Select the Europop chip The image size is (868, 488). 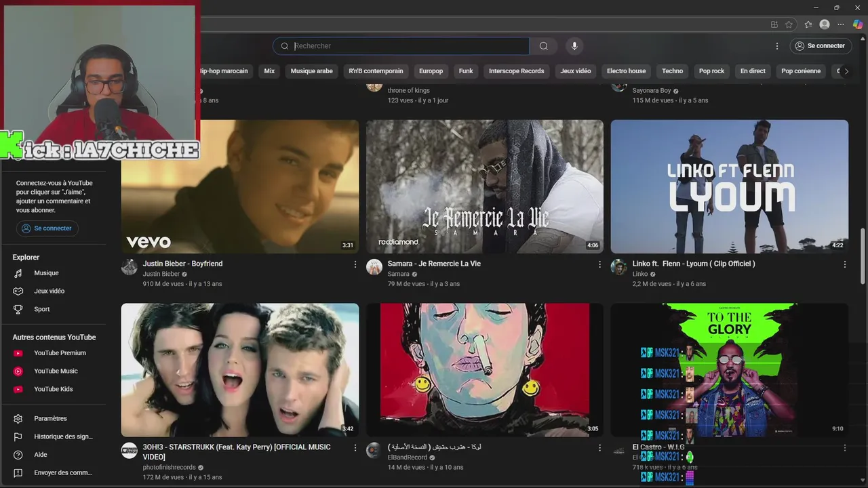pyautogui.click(x=431, y=71)
